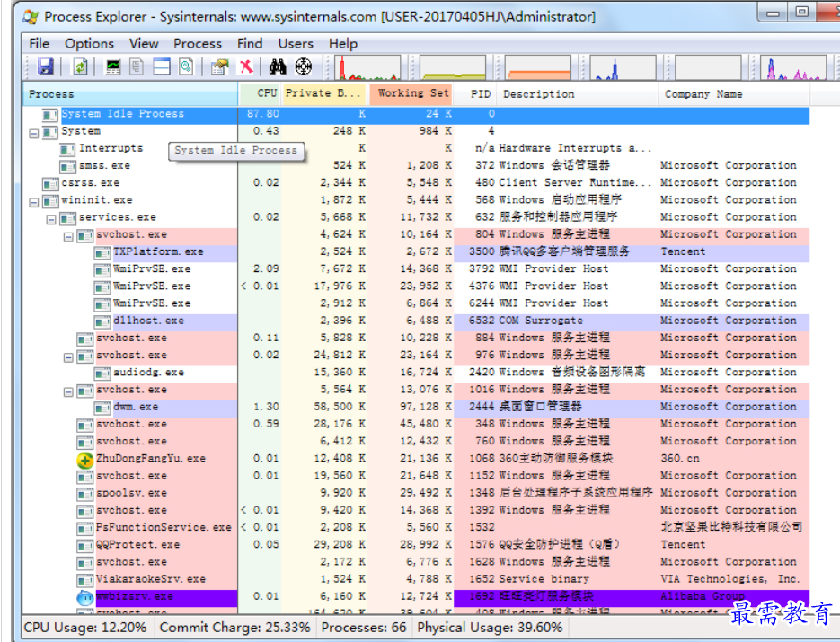Collapse the services.exe tree node
The width and height of the screenshot is (840, 642).
(51, 219)
